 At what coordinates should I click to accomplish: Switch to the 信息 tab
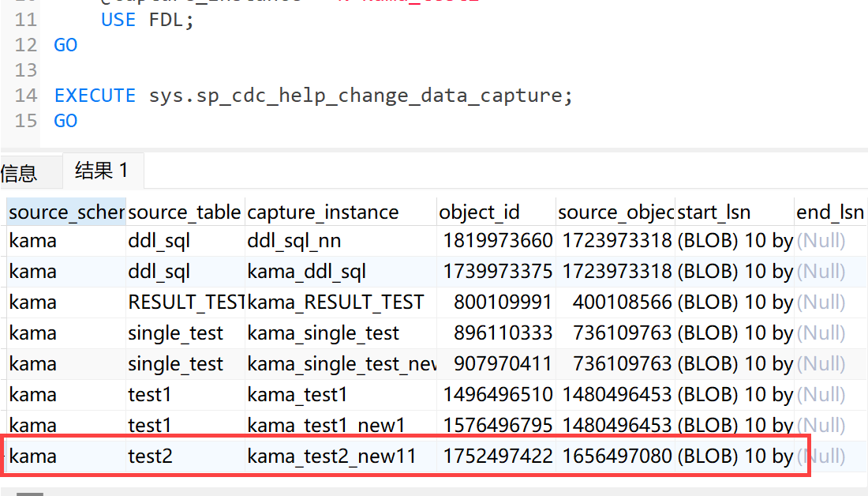[x=18, y=172]
